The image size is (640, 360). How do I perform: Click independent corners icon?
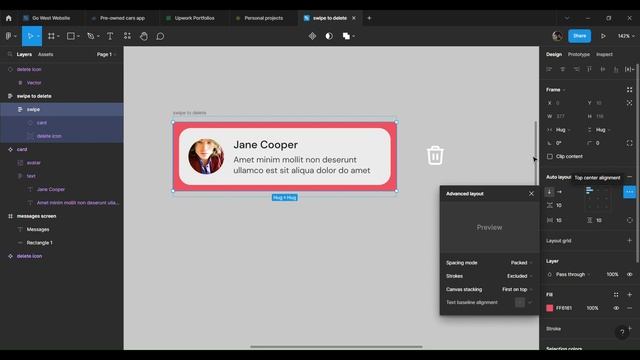(629, 143)
